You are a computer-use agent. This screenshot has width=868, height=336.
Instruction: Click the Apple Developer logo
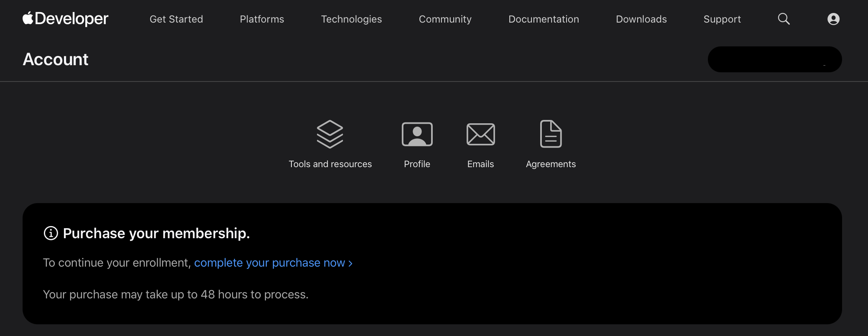point(65,19)
